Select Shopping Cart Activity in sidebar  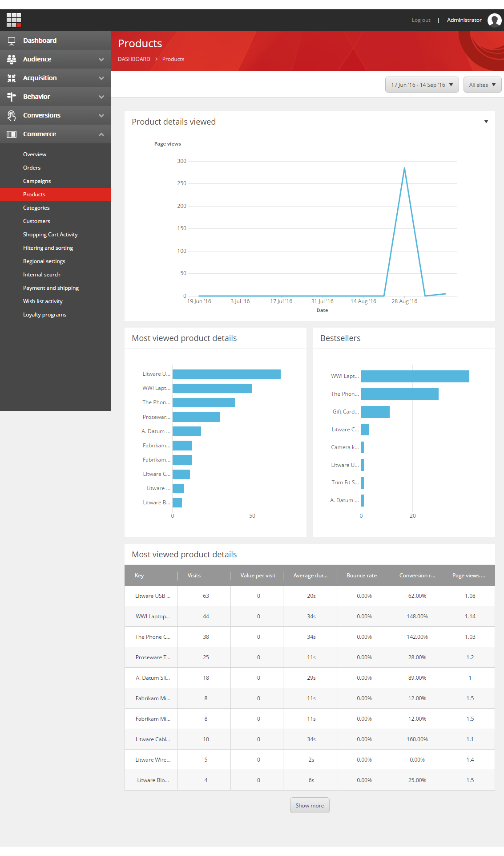(x=50, y=235)
